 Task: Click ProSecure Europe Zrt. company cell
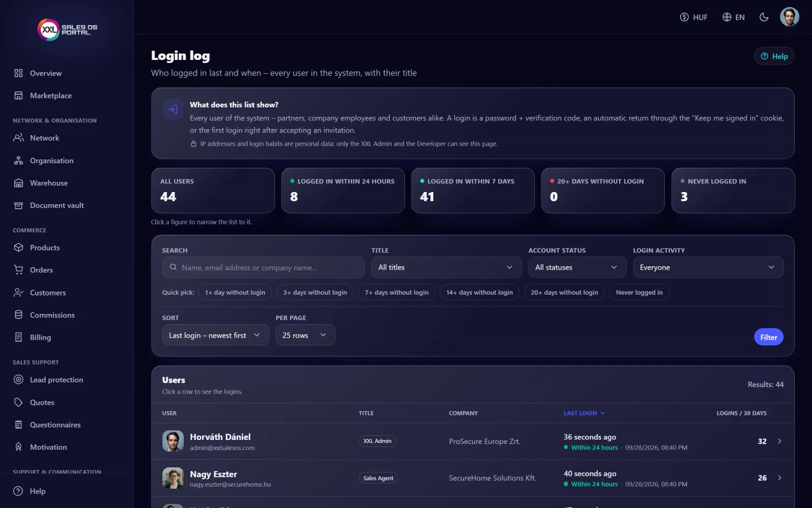point(485,441)
